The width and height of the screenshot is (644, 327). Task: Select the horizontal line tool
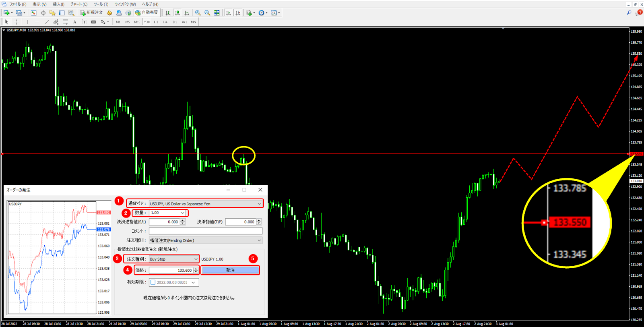click(37, 22)
